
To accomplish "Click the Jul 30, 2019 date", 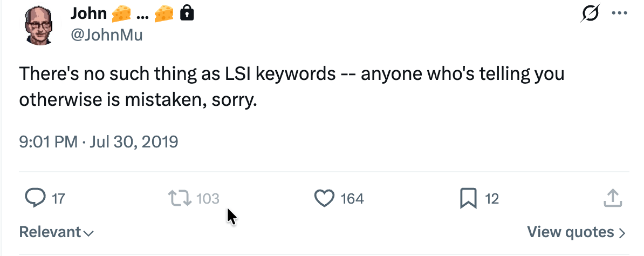I will click(134, 142).
